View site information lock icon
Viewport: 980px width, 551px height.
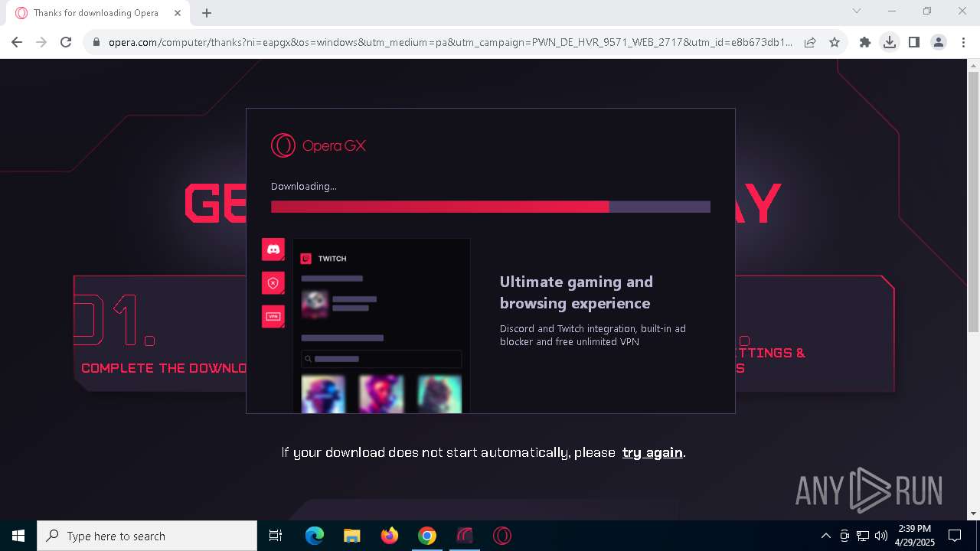(96, 43)
